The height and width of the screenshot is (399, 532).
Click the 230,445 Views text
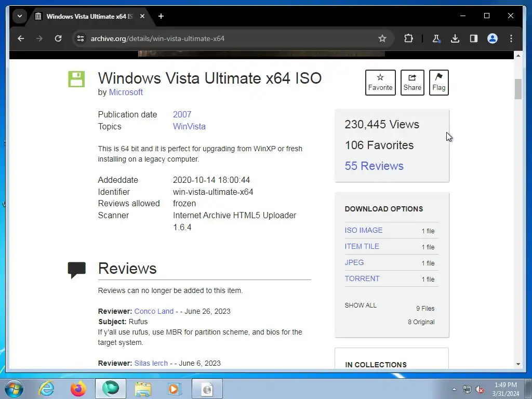tap(382, 124)
